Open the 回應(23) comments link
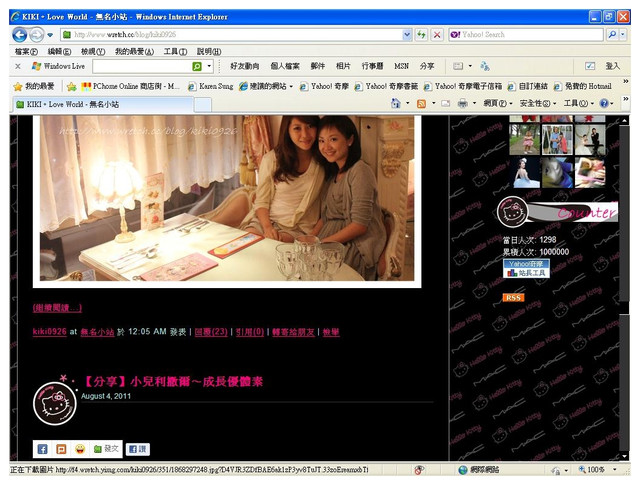 pyautogui.click(x=211, y=332)
